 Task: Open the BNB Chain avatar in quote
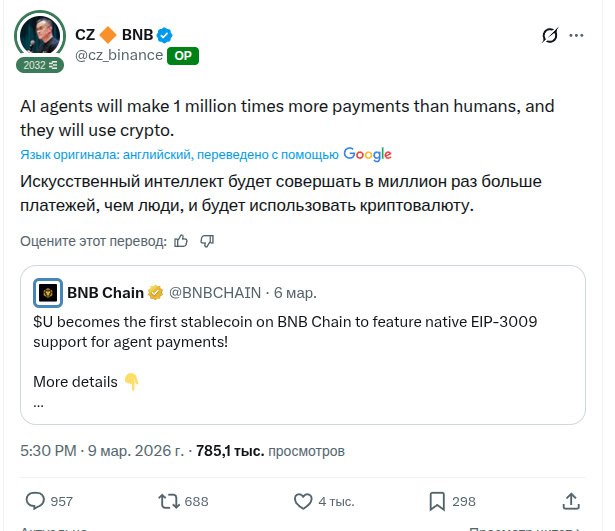coord(48,293)
